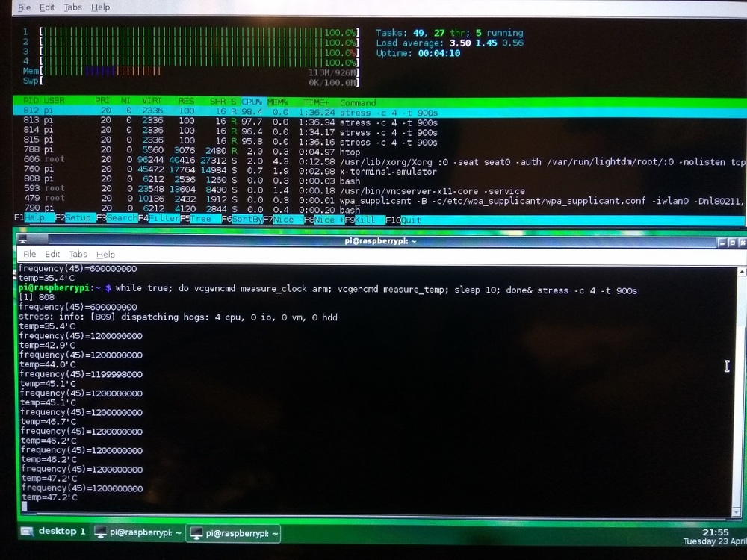The image size is (747, 560).
Task: Click F9 Kill in htop footer
Action: (x=365, y=220)
